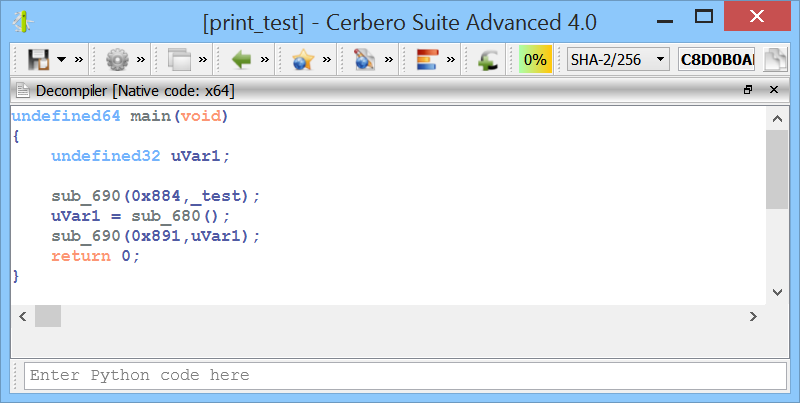
Task: Click the Decompiler panel document icon
Action: click(22, 91)
